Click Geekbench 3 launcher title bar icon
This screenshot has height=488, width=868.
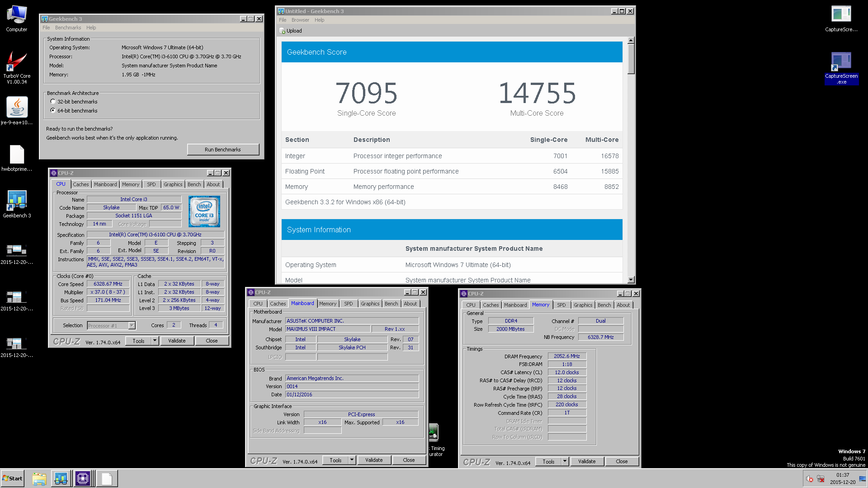point(45,19)
